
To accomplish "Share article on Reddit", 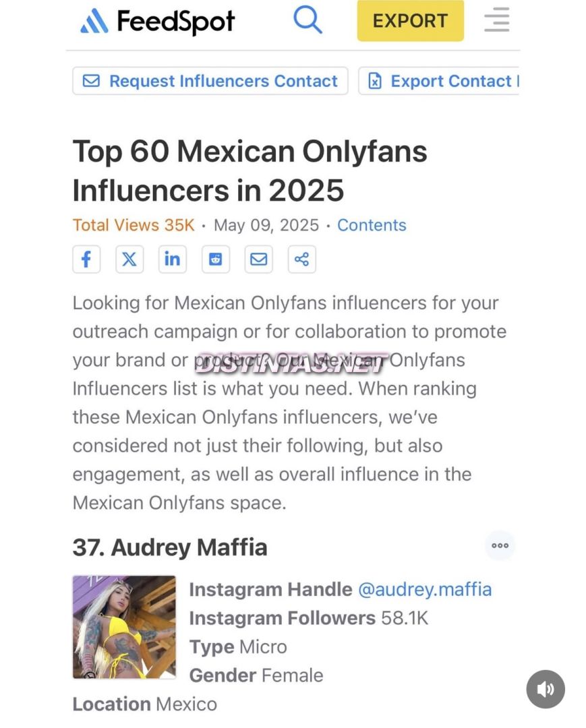I will (216, 259).
